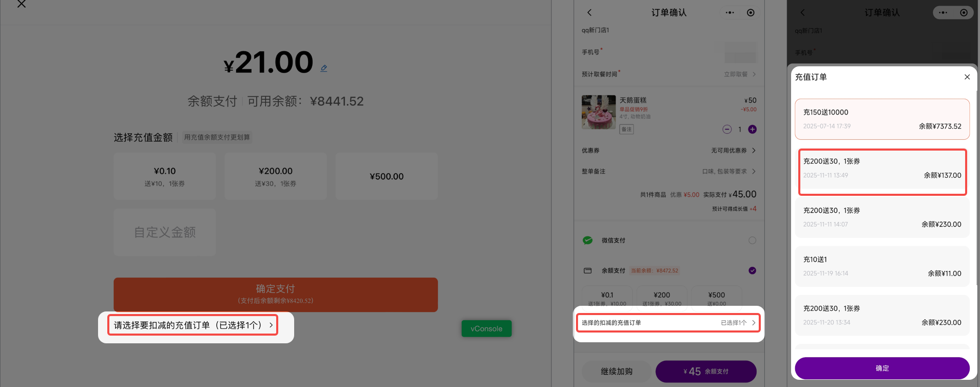The height and width of the screenshot is (387, 980).
Task: Close the 充值订单 popup
Action: [967, 77]
